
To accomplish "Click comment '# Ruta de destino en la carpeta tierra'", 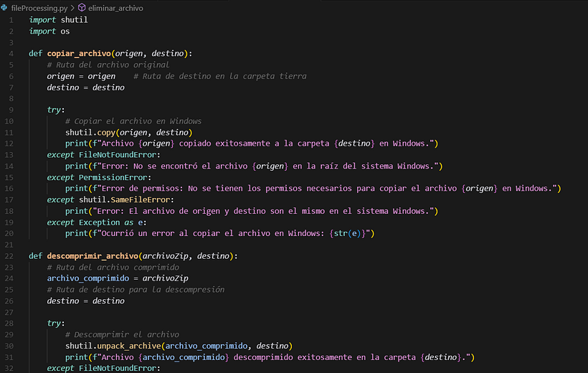I will (x=219, y=76).
